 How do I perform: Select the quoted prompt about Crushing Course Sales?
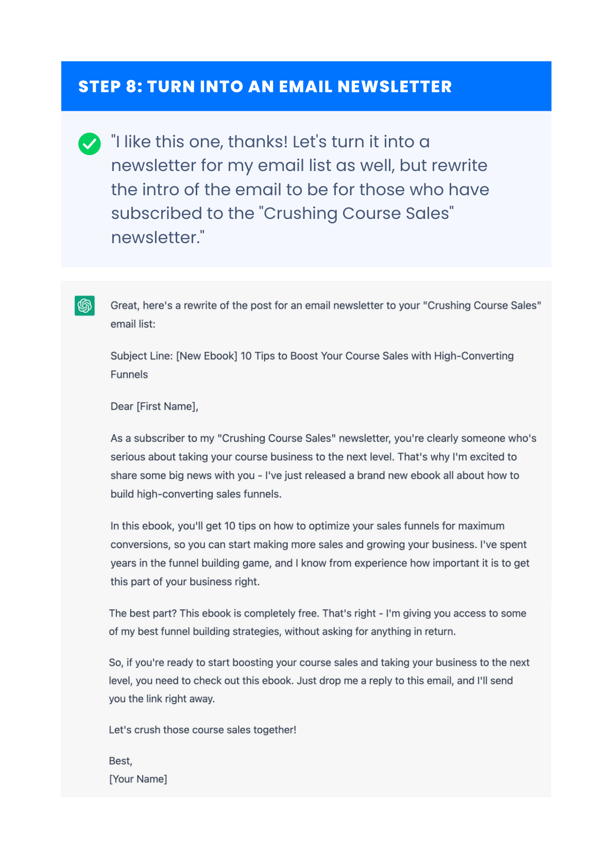point(300,189)
